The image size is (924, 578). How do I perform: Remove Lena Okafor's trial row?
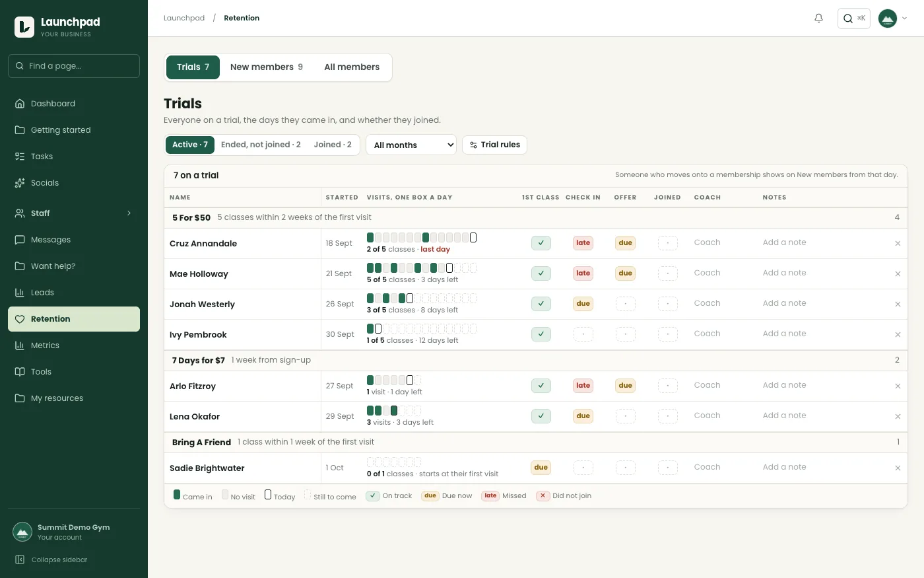click(x=898, y=417)
